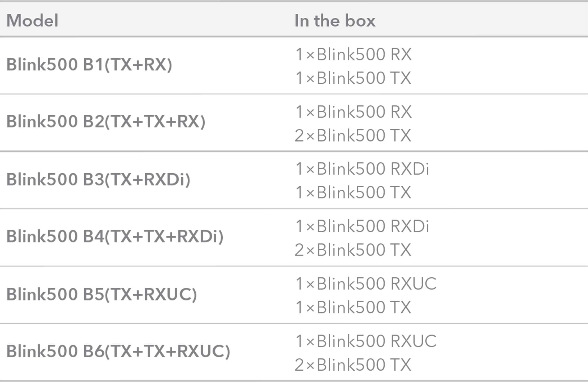The width and height of the screenshot is (588, 382).
Task: Click 1×Blink500 RX in the B2 row
Action: pos(354,112)
